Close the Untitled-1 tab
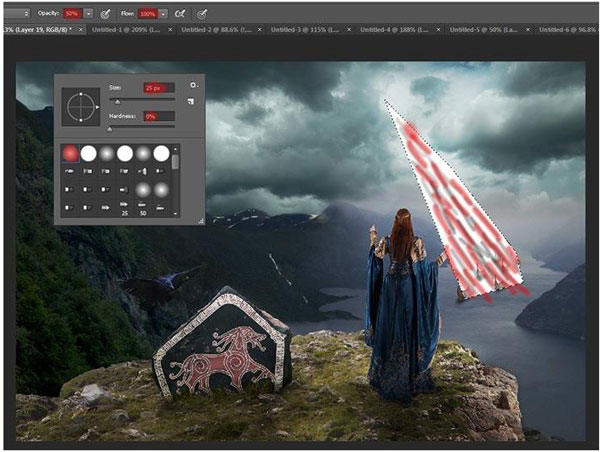600x452 pixels. pos(170,29)
